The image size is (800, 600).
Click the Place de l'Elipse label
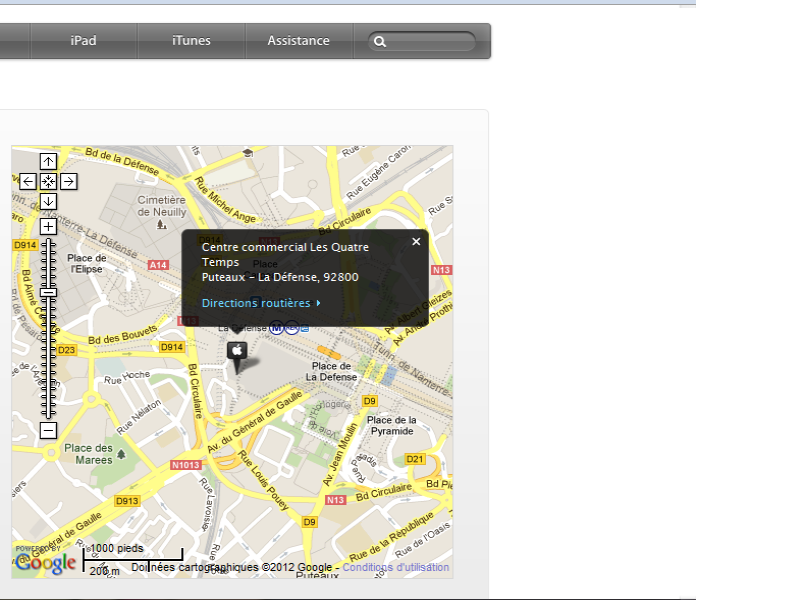[87, 264]
